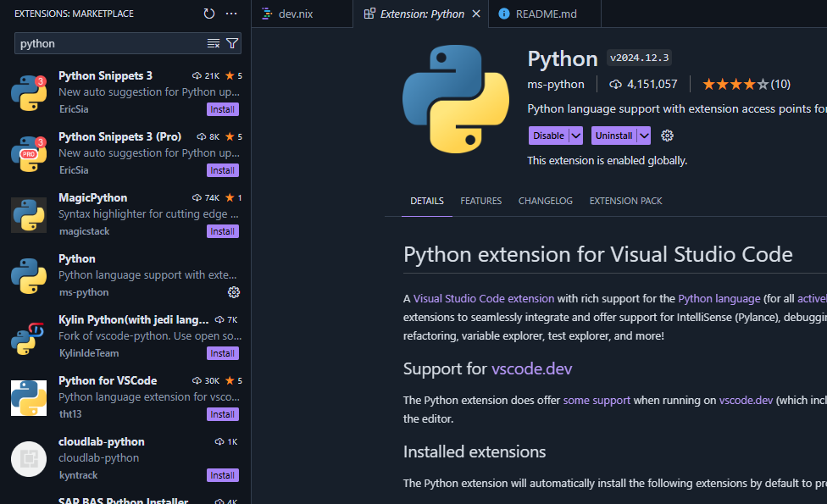Open vscode.dev link in paragraph text
This screenshot has height=504, width=827.
coord(746,400)
